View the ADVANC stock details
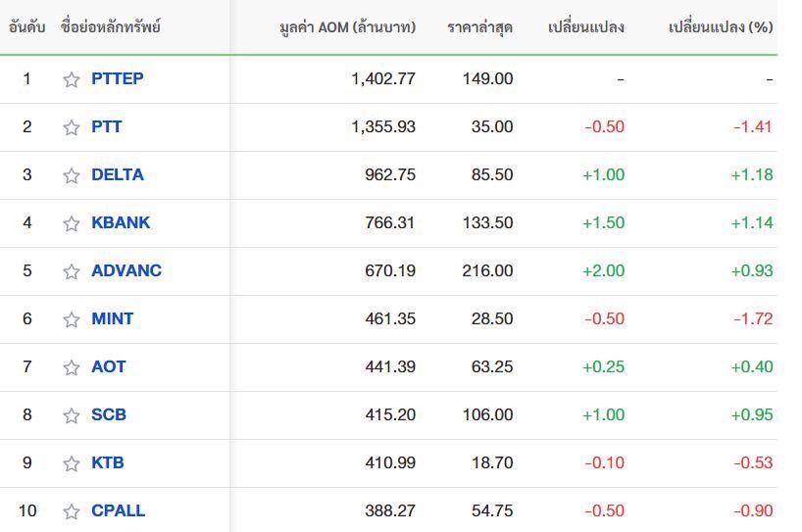Viewport: 802px width, 532px height. coord(126,270)
